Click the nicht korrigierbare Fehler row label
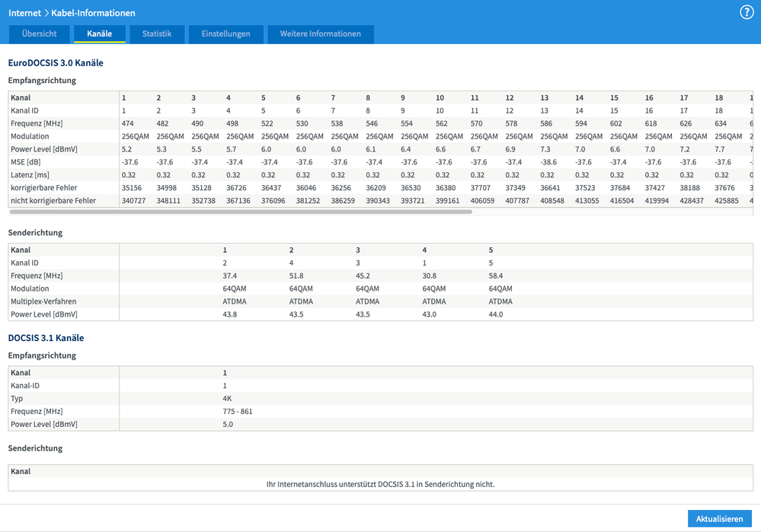 click(53, 201)
